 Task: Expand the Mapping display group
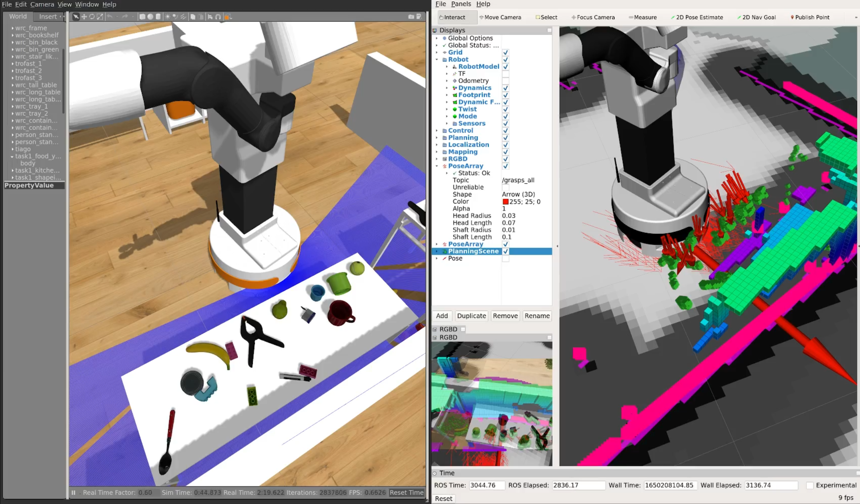tap(437, 152)
